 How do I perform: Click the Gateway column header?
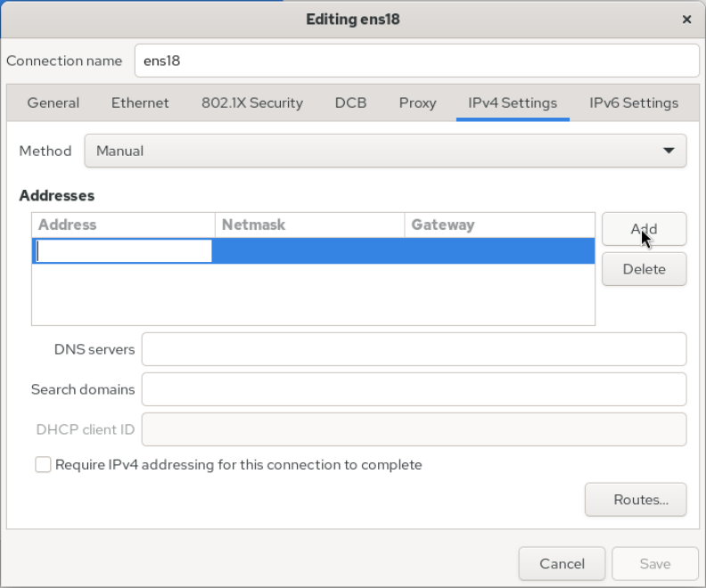pyautogui.click(x=500, y=225)
